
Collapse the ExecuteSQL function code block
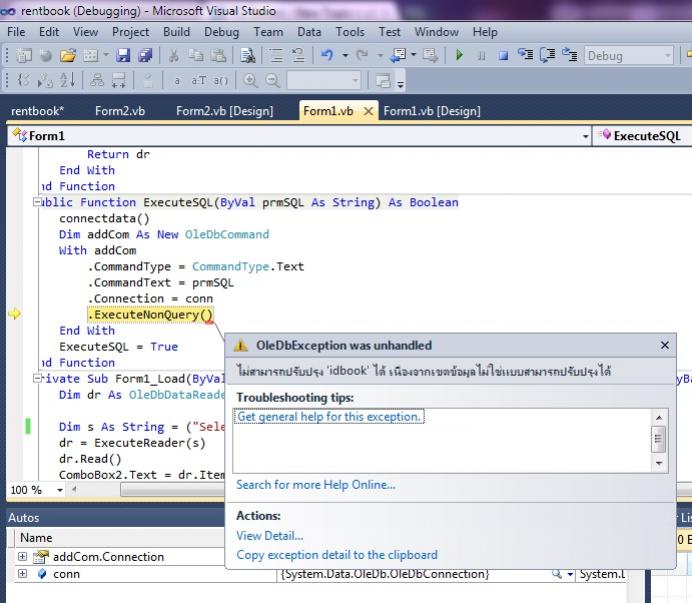(x=38, y=202)
